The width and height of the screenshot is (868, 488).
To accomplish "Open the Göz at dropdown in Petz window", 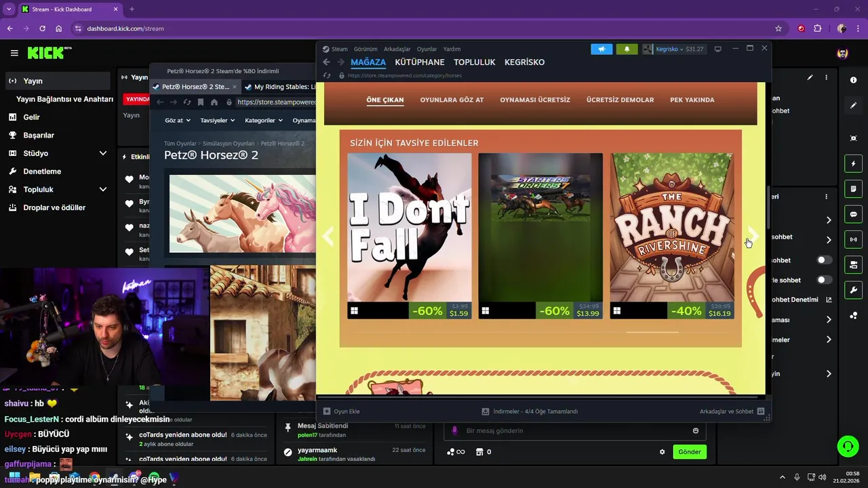I will tap(177, 121).
